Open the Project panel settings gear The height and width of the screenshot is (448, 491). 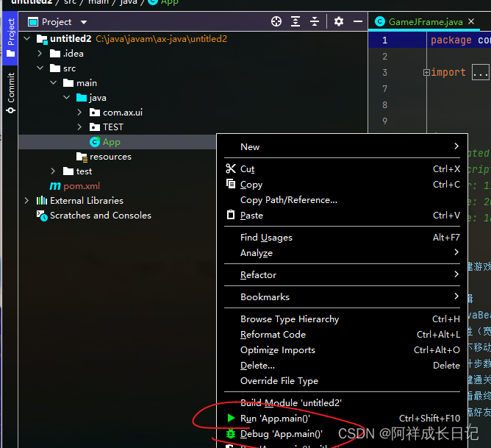(x=339, y=21)
